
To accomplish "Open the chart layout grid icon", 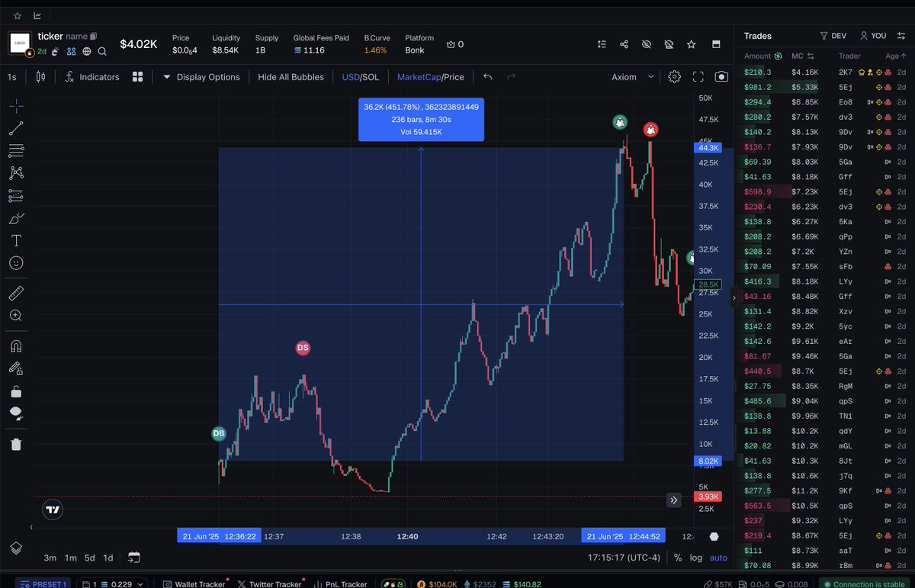I will click(x=137, y=77).
